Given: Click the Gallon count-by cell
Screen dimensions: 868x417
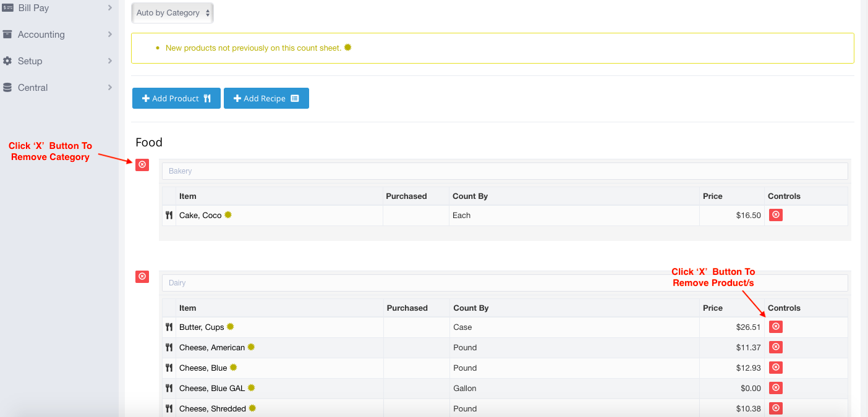Looking at the screenshot, I should click(574, 389).
